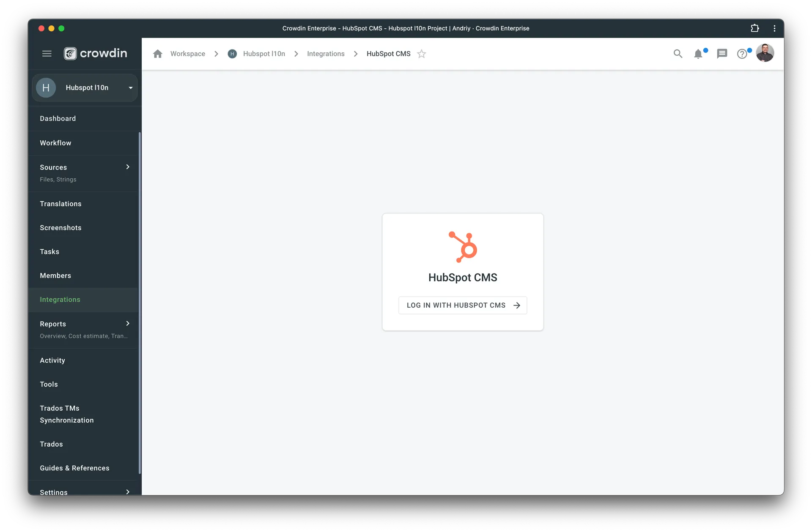
Task: Click the sidebar vertical scrollbar
Action: (140, 303)
